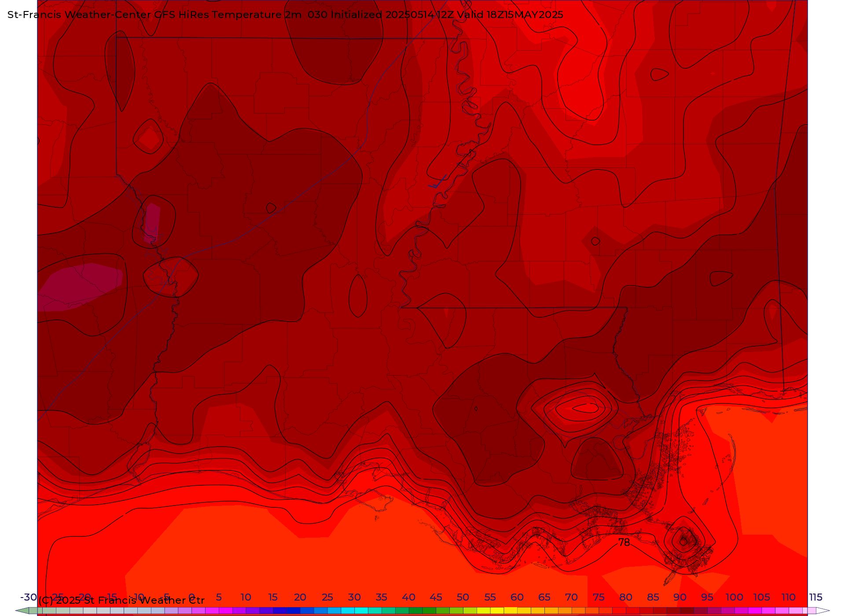Image resolution: width=845 pixels, height=616 pixels.
Task: Click the dark blue colorbar swatch under 15
Action: 280,611
